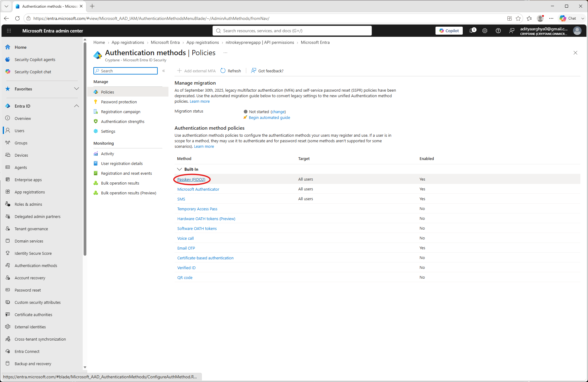
Task: Refresh the policies list
Action: (231, 71)
